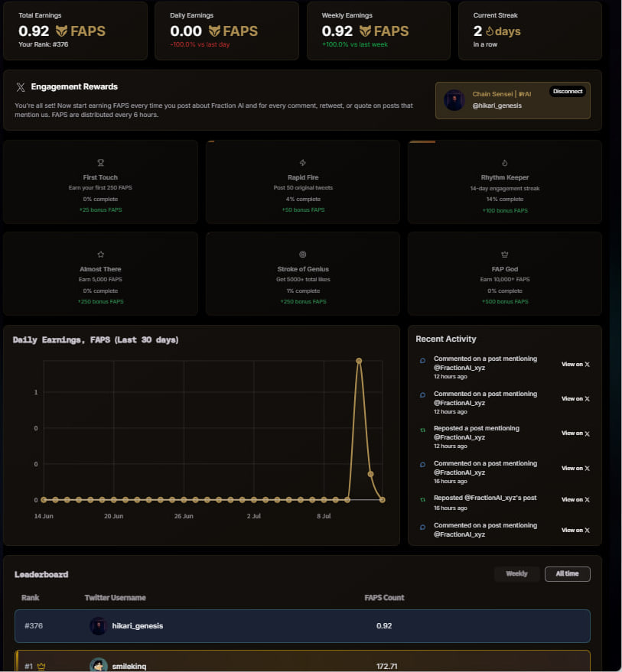This screenshot has height=672, width=622.
Task: Click the X logo beside Engagement Rewards
Action: (x=21, y=87)
